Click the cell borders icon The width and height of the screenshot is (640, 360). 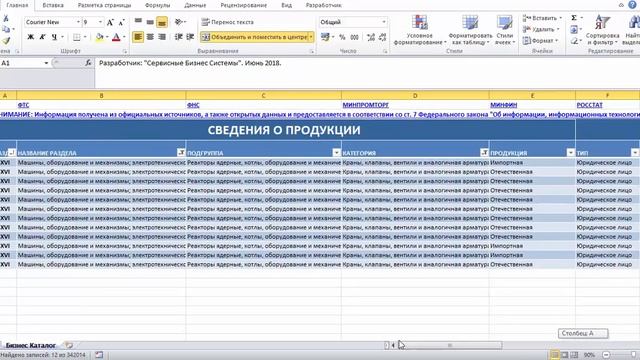77,37
